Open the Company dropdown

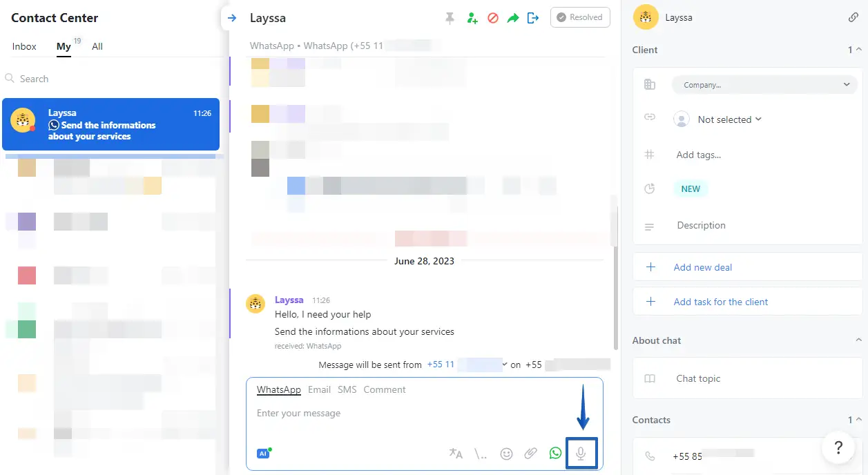[x=765, y=85]
